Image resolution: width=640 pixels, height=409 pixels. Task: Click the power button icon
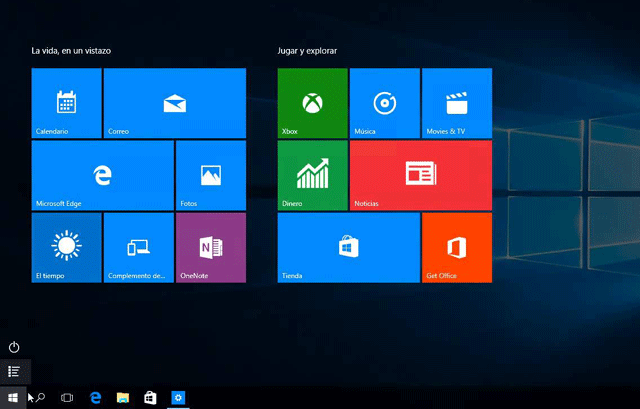click(14, 347)
